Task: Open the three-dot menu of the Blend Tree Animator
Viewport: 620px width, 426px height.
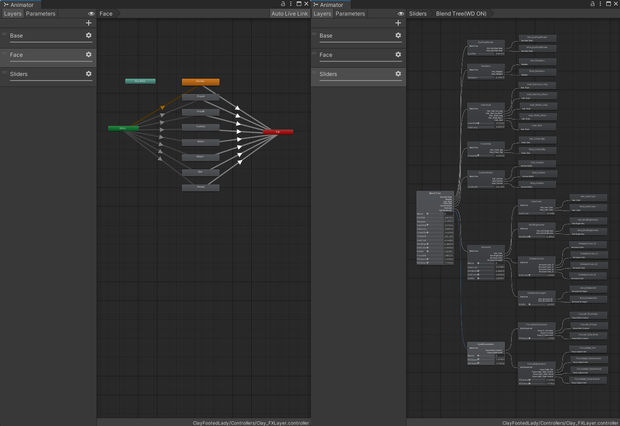Action: [x=600, y=4]
